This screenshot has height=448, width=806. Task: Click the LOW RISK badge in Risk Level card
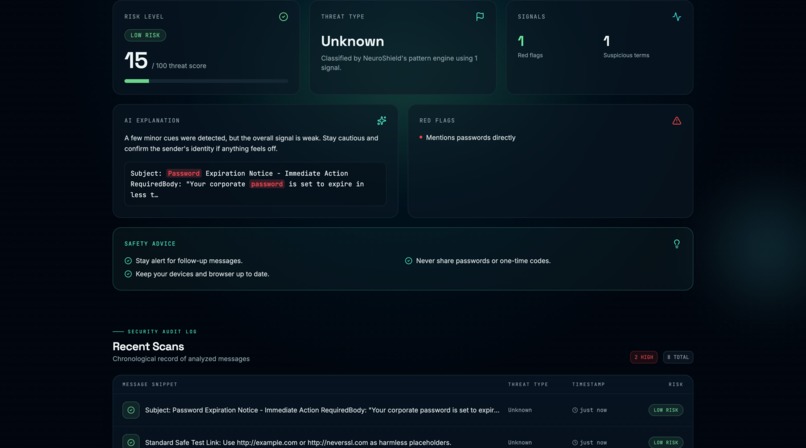[x=145, y=35]
